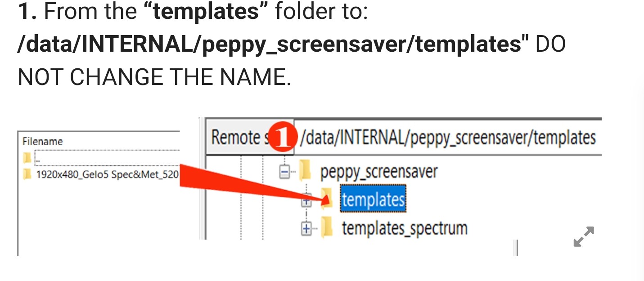Click the expand image arrows icon
Image resolution: width=644 pixels, height=281 pixels.
coord(584,236)
